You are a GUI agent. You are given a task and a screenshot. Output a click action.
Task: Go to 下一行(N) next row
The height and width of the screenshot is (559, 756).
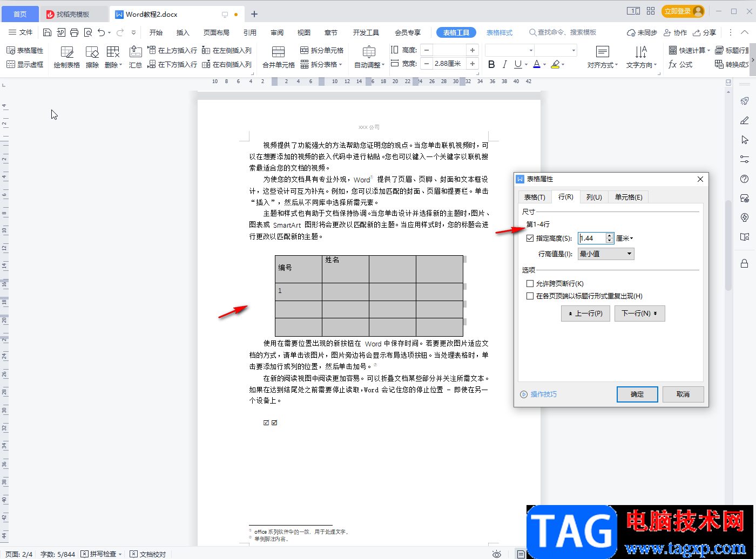pyautogui.click(x=639, y=313)
